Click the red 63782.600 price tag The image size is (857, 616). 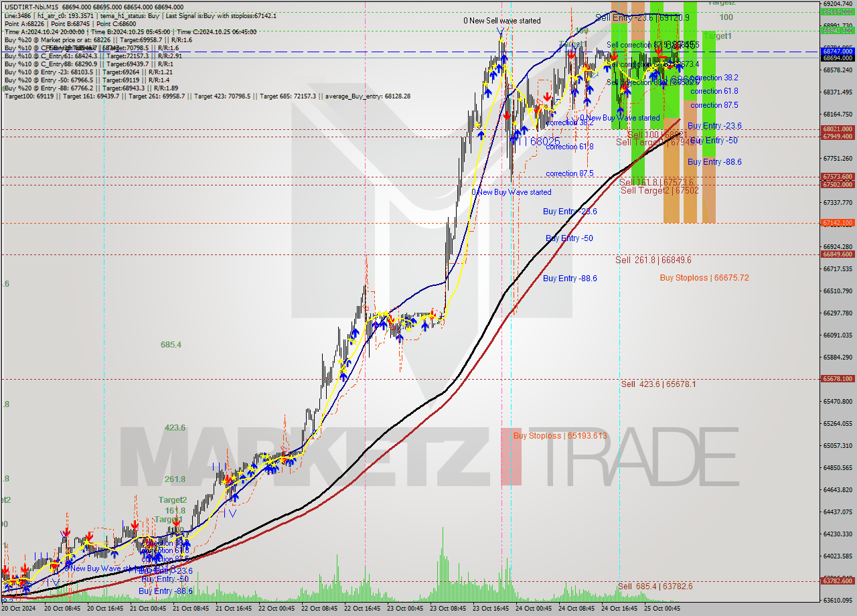tap(838, 581)
